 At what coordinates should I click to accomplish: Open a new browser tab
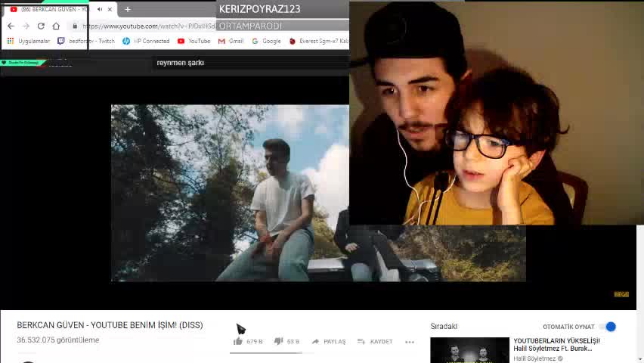click(x=127, y=9)
